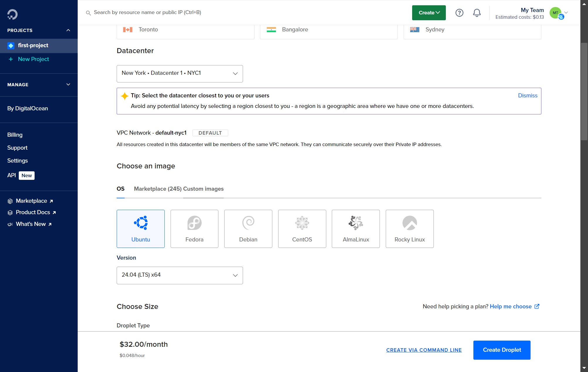Screen dimensions: 588x372
Task: Expand the account menu chevron
Action: (566, 13)
